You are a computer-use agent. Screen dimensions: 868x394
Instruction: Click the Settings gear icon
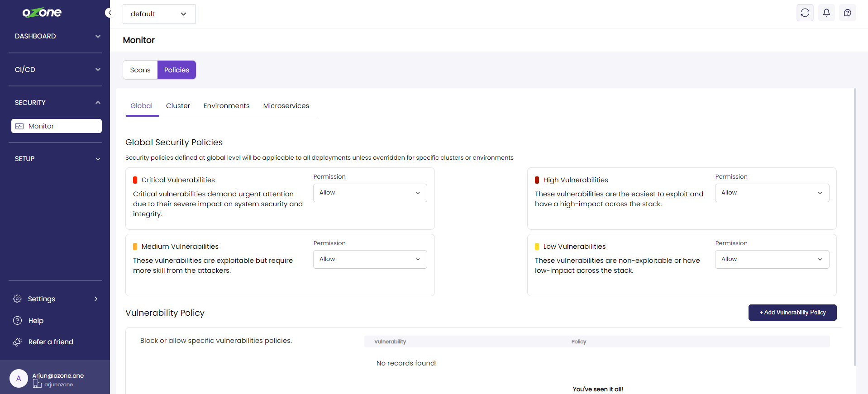17,299
